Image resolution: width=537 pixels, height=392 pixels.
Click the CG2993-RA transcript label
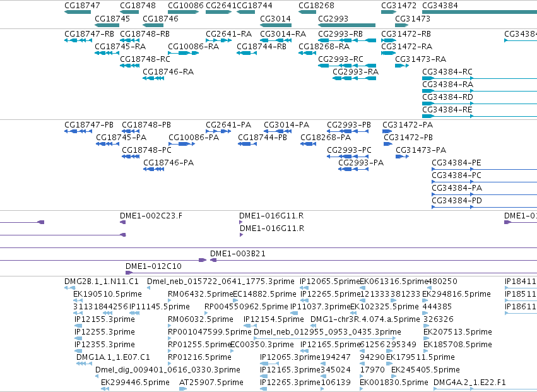pos(355,71)
